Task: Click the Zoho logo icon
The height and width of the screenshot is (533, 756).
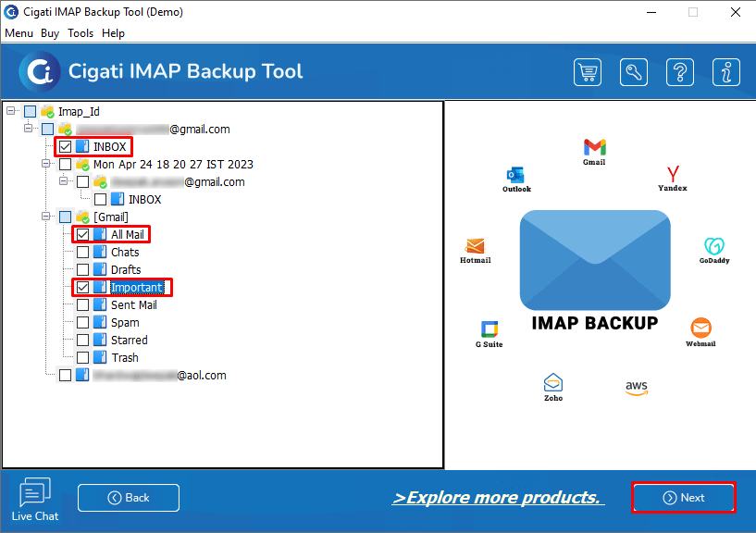Action: (553, 383)
